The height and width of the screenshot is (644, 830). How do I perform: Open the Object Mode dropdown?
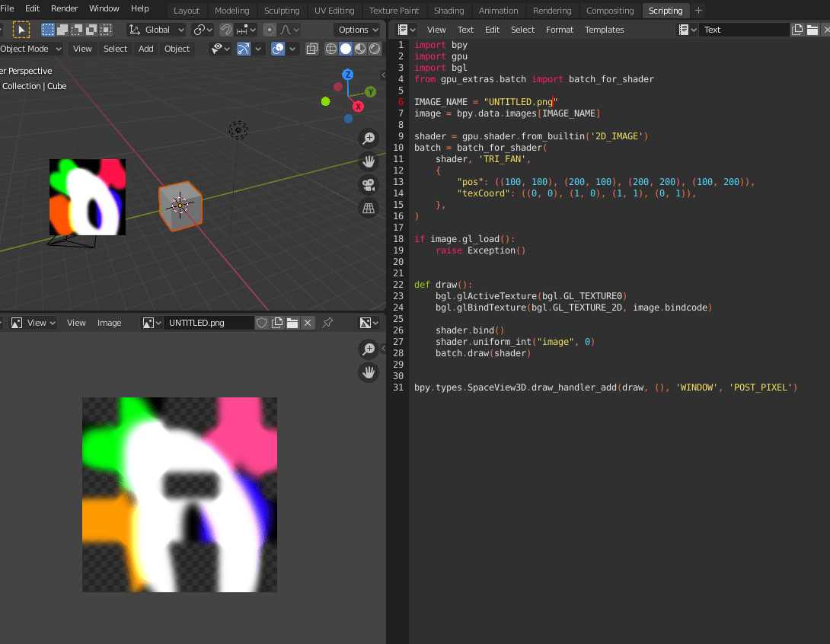pos(30,48)
